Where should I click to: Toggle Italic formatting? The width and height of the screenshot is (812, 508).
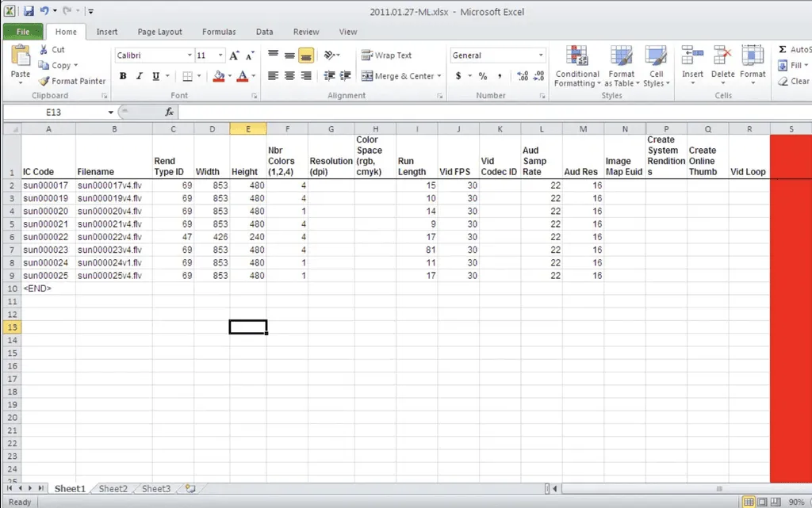[140, 76]
